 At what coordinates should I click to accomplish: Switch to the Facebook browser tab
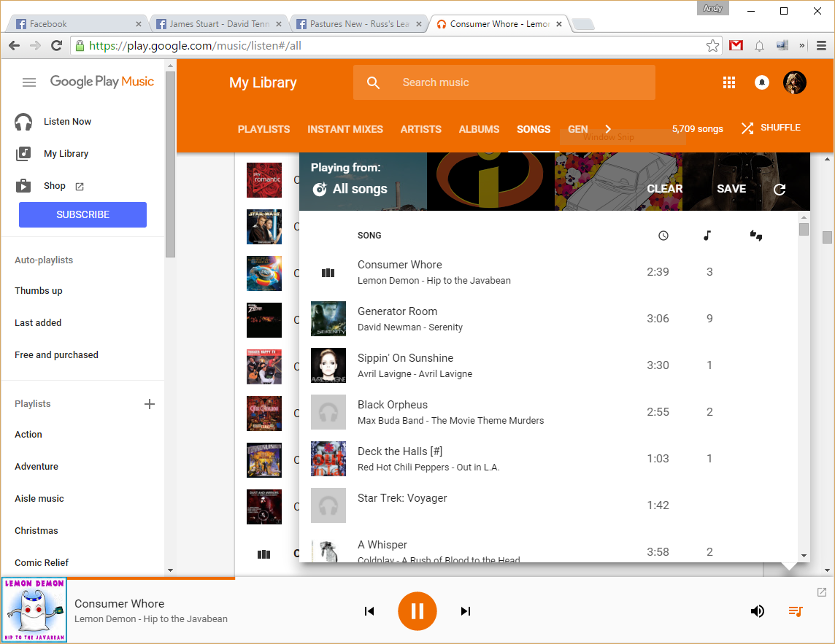pos(78,24)
